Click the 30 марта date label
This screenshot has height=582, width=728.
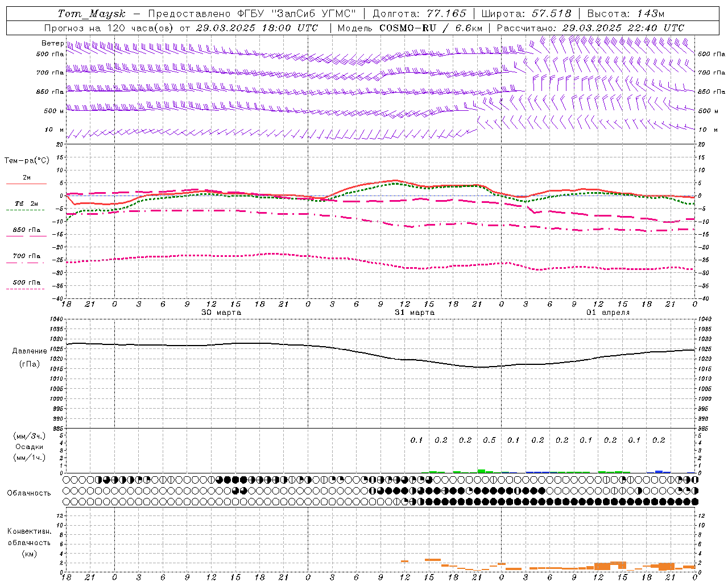point(221,313)
